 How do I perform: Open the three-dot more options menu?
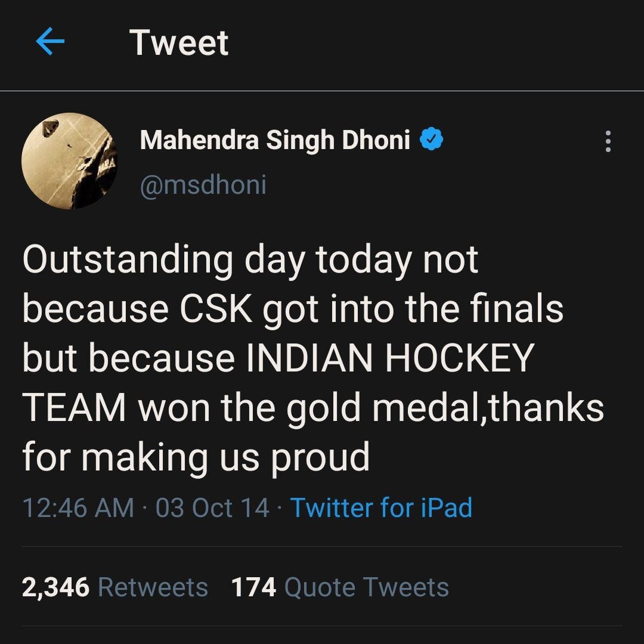pos(608,141)
